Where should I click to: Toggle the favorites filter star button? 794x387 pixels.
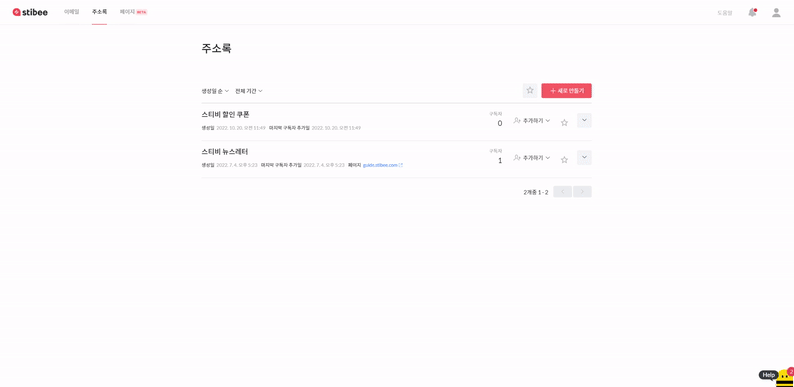point(530,91)
